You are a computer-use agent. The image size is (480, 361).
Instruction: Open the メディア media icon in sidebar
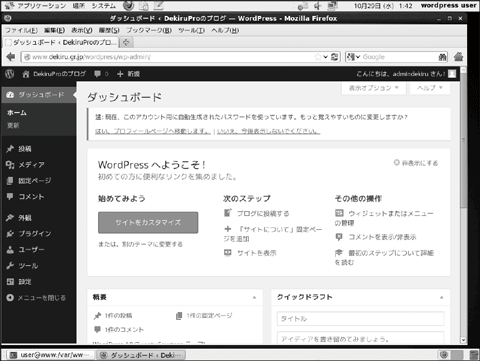pyautogui.click(x=10, y=165)
